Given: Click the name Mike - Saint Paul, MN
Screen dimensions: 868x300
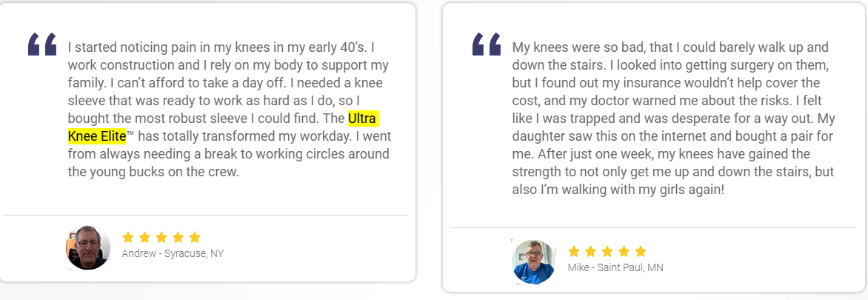Looking at the screenshot, I should (615, 267).
